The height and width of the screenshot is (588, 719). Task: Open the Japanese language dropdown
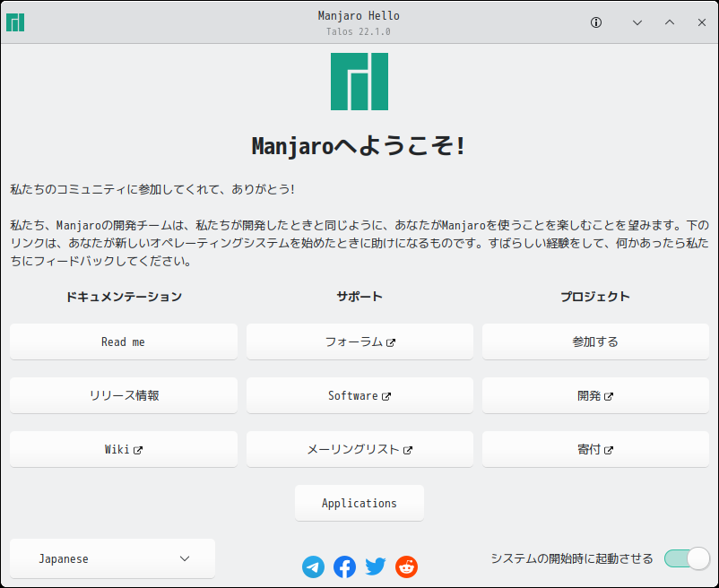click(x=112, y=558)
